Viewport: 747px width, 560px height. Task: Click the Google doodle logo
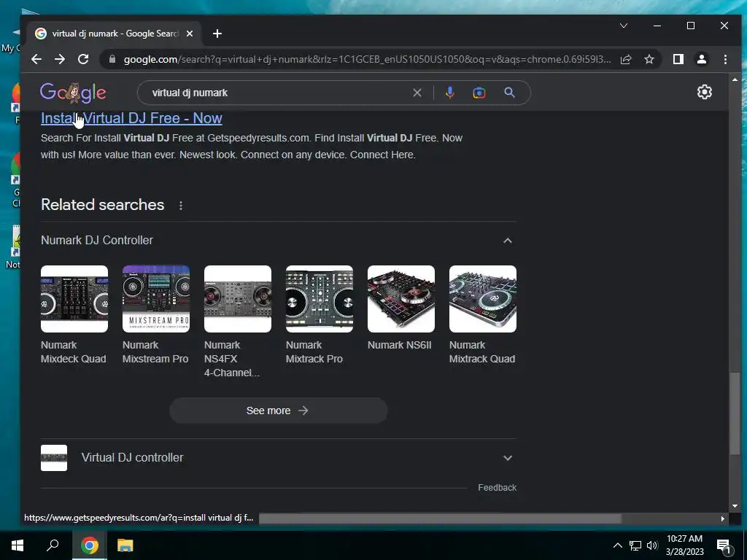pyautogui.click(x=73, y=93)
